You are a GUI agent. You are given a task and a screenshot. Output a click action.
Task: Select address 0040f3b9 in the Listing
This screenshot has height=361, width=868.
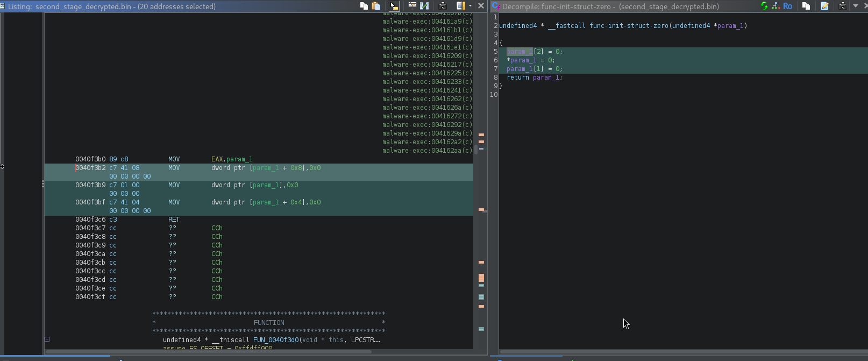(x=90, y=185)
